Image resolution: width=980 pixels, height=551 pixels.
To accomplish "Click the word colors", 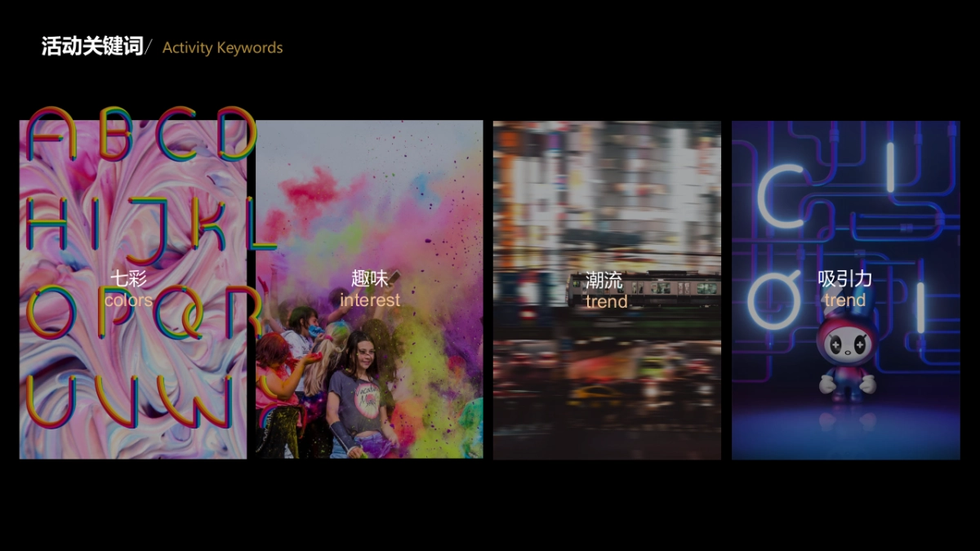I will tap(128, 300).
